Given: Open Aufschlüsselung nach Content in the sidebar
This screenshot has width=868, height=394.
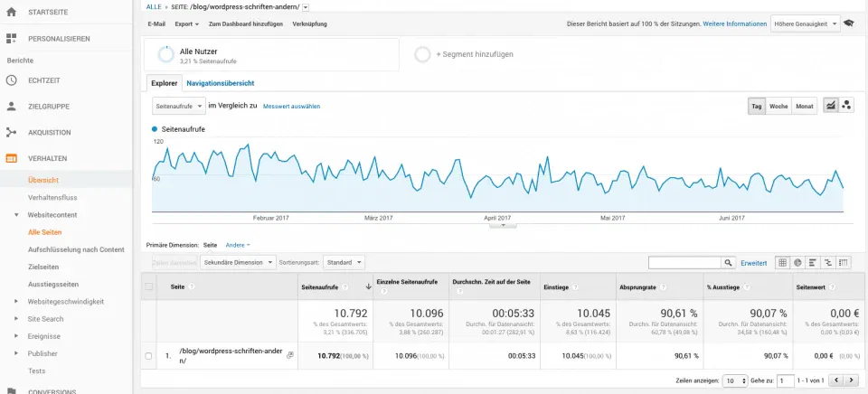Looking at the screenshot, I should pos(76,249).
